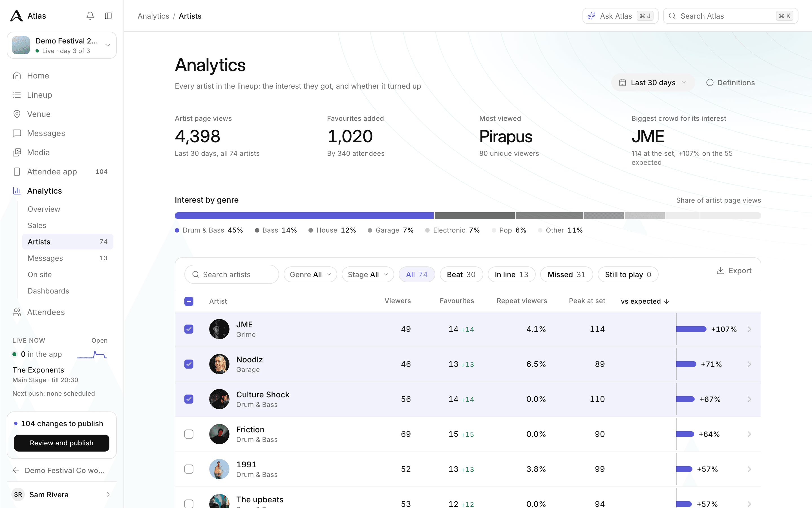Screen dimensions: 812x508
Task: Sort by Repeat viewers column header
Action: (x=522, y=301)
